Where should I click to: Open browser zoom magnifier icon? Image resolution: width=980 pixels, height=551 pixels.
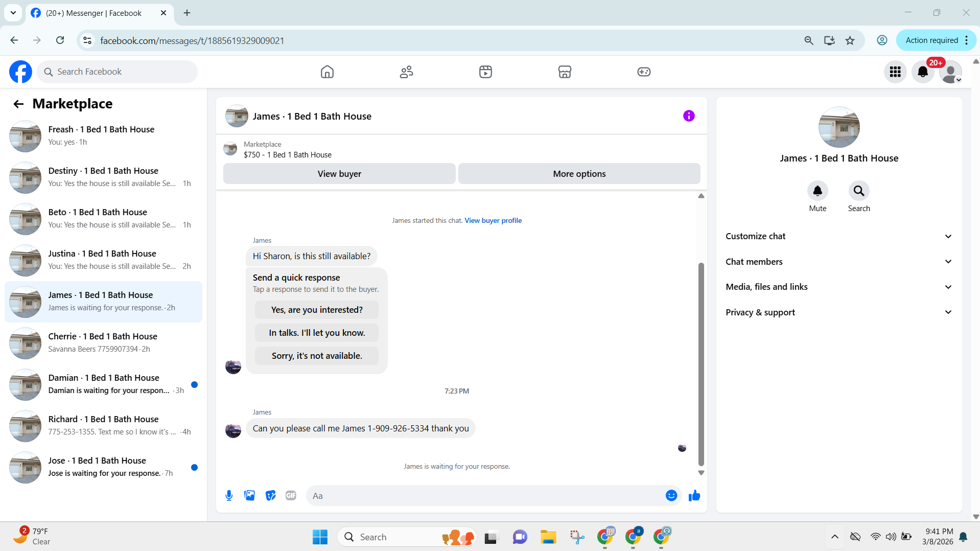click(808, 40)
